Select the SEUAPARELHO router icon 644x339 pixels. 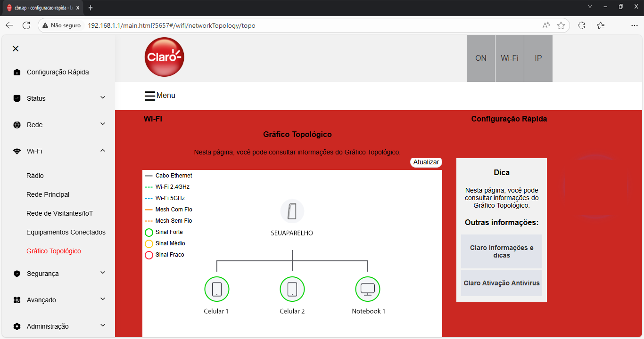click(292, 211)
